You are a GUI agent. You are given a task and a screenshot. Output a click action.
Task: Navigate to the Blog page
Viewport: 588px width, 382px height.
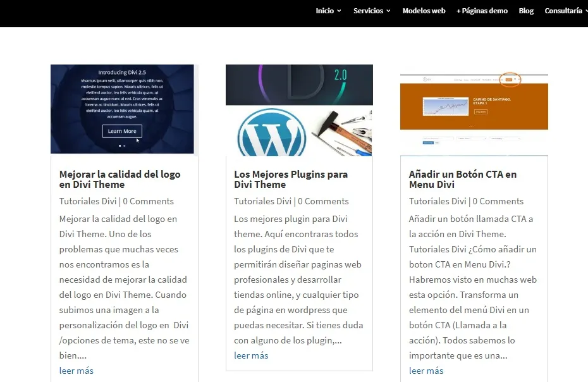point(526,11)
